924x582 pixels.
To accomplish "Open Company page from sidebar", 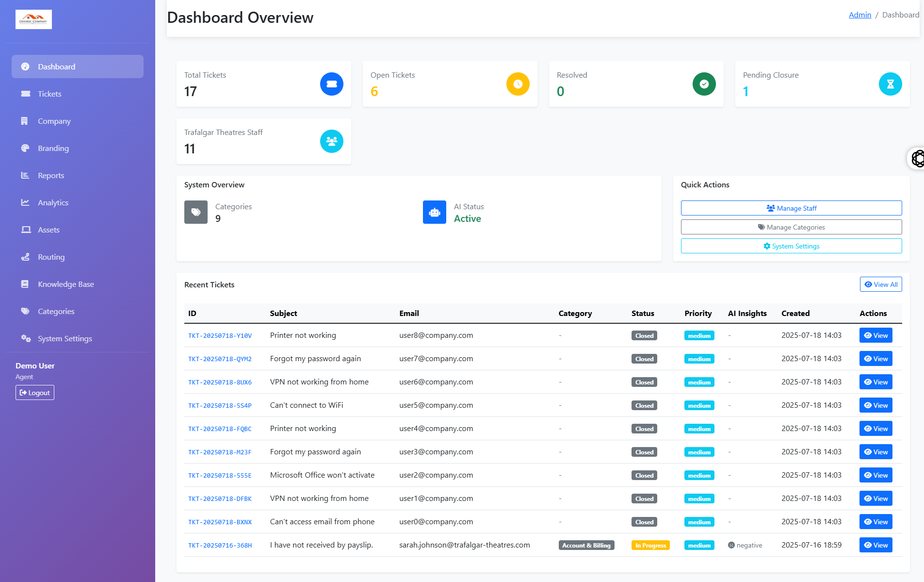I will (78, 121).
